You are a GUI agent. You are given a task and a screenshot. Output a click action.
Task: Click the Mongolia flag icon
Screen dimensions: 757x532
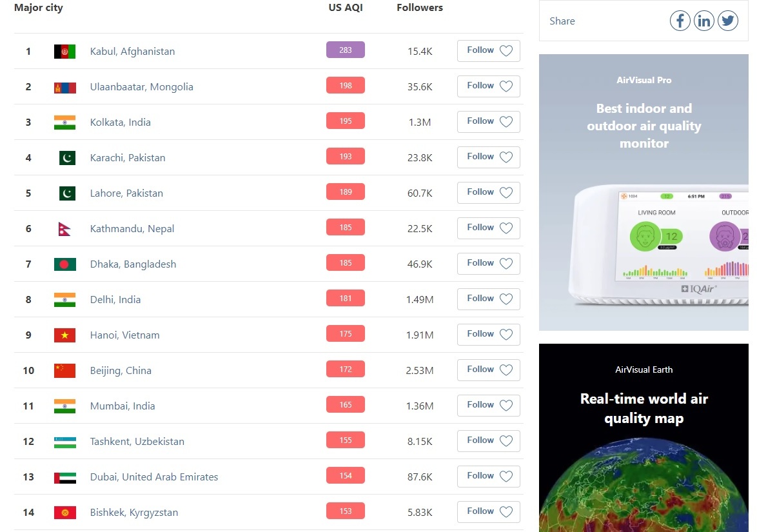(x=64, y=87)
